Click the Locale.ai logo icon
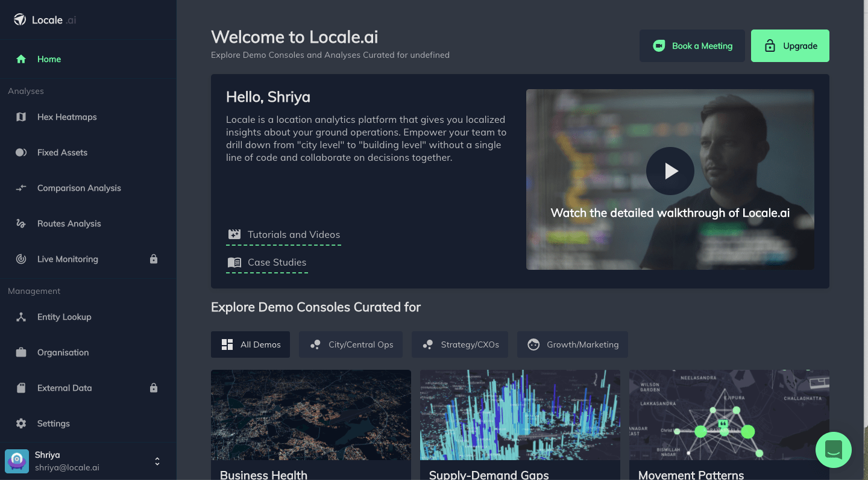868x480 pixels. coord(20,20)
